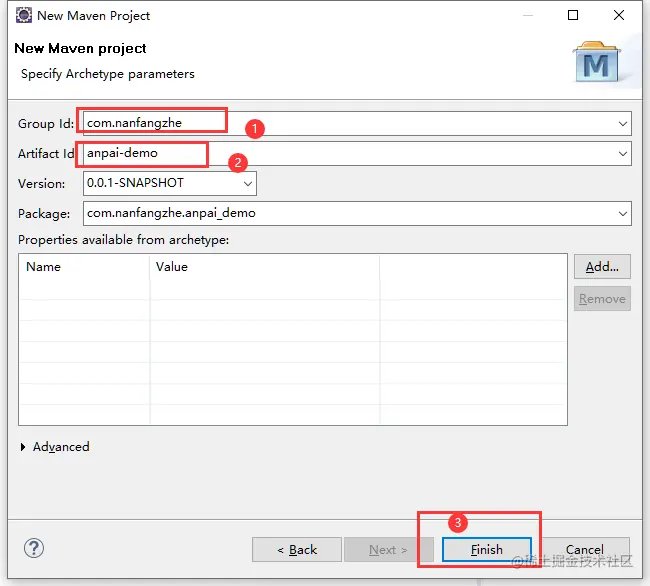The height and width of the screenshot is (586, 650).
Task: Click the Add... button for properties
Action: 602,266
